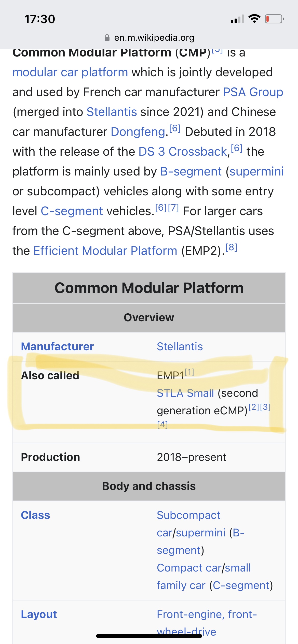Open the Class infobox label link
298x644 pixels.
click(35, 515)
